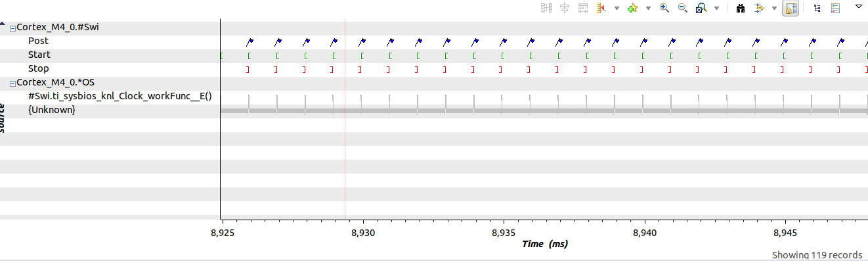This screenshot has width=868, height=261.
Task: Select the Start row
Action: 39,55
